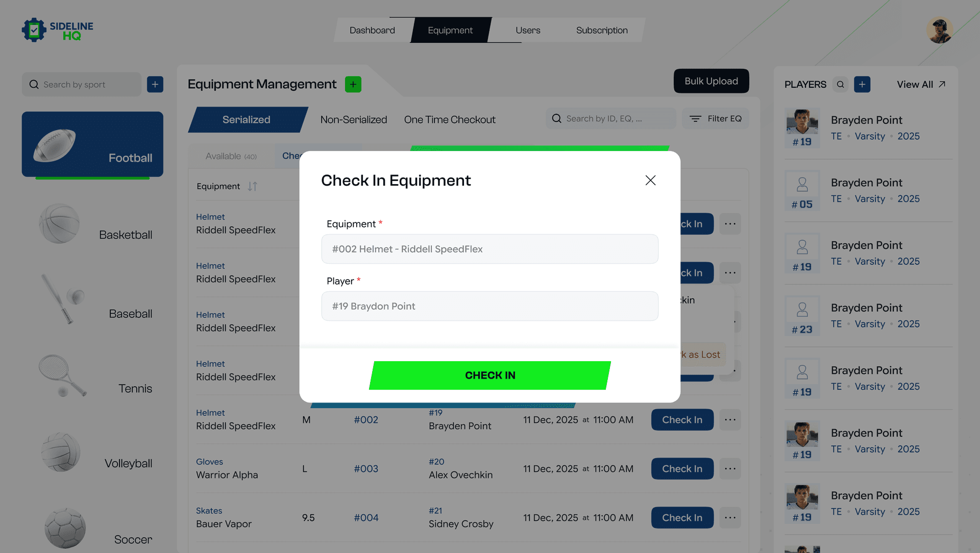Open the Filter EQ panel
Image resolution: width=980 pixels, height=553 pixels.
(716, 118)
